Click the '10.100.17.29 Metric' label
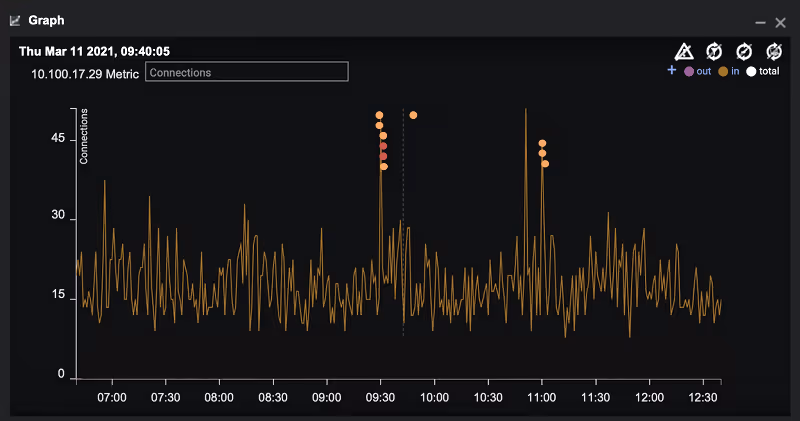800x421 pixels. [x=85, y=74]
